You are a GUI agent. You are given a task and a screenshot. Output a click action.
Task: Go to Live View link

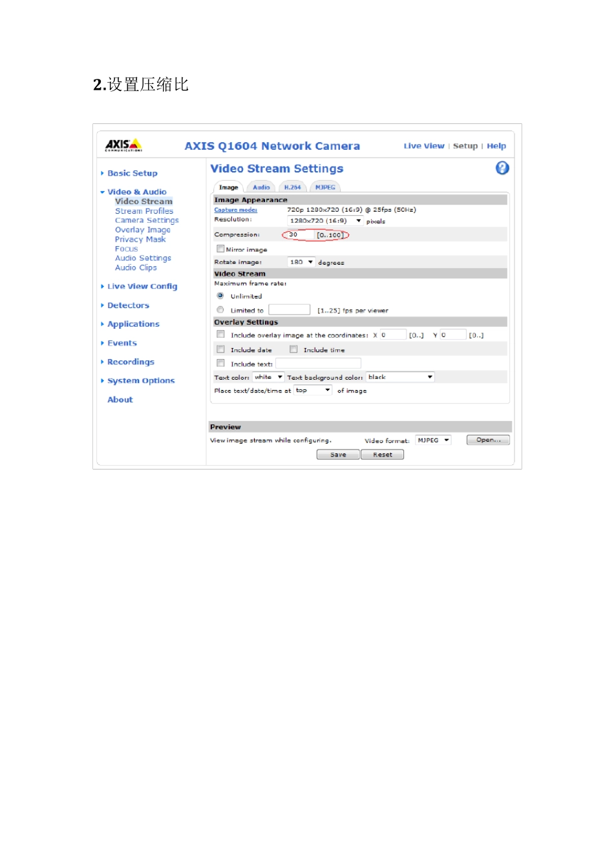click(x=424, y=146)
